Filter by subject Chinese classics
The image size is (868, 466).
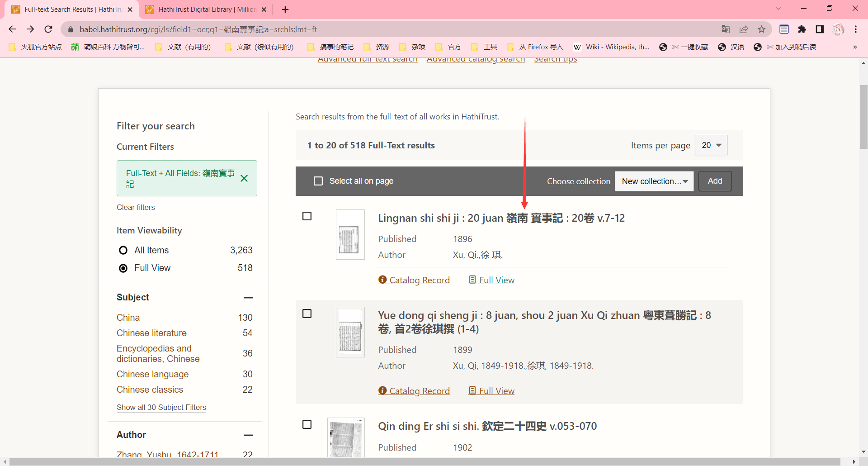[150, 390]
